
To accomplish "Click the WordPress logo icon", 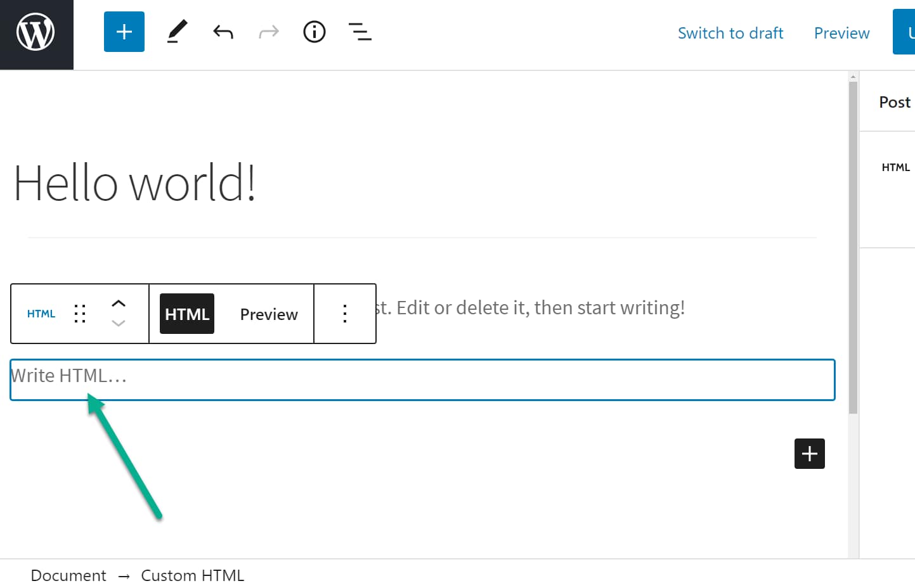I will click(x=35, y=32).
